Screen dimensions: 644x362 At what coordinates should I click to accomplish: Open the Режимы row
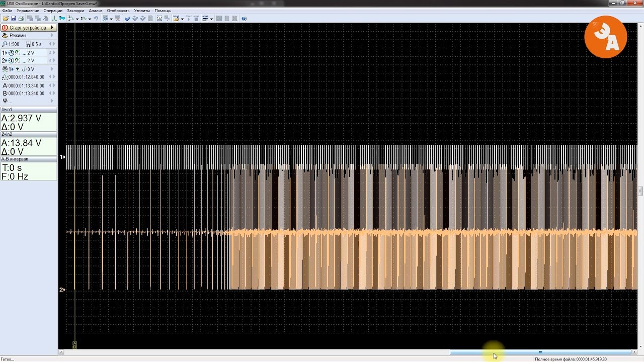click(29, 36)
